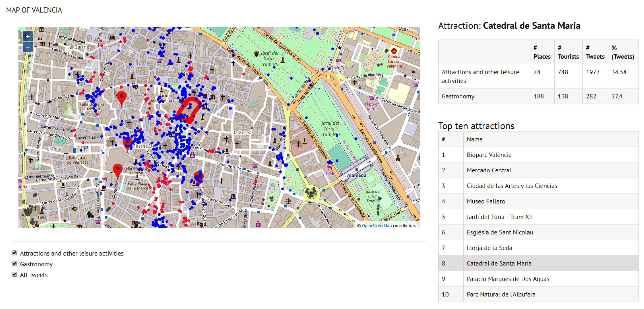
Task: Click the Clinica Quirón red cross icon
Action: tap(394, 51)
